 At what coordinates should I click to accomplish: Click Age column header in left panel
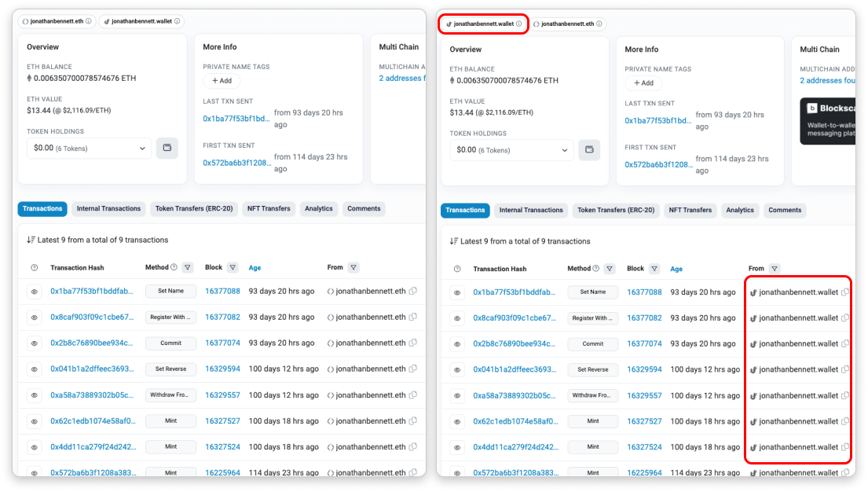[255, 268]
